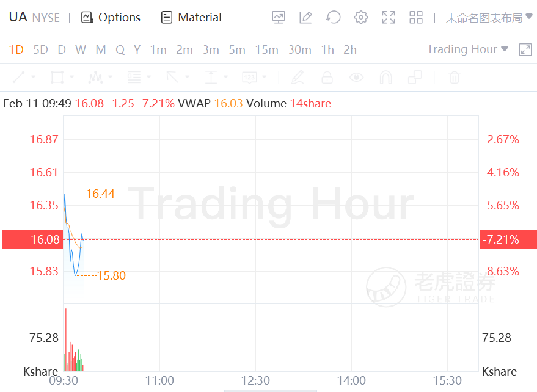Select the 1h interval tab
Image resolution: width=537 pixels, height=392 pixels.
pyautogui.click(x=327, y=50)
